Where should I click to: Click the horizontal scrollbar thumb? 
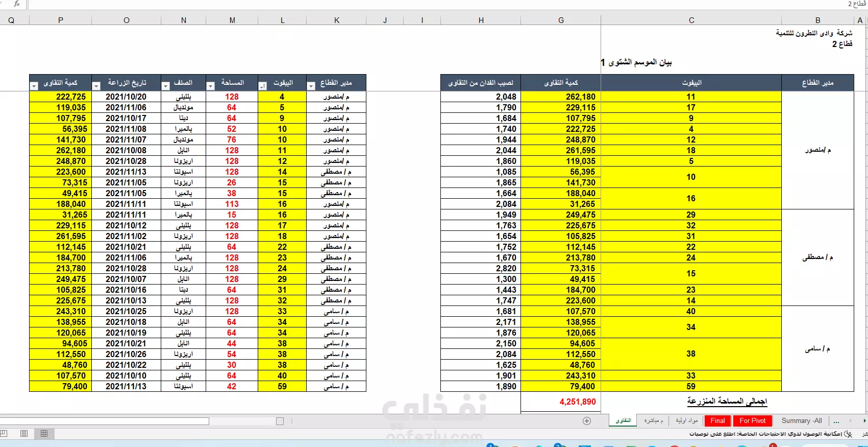tap(104, 421)
